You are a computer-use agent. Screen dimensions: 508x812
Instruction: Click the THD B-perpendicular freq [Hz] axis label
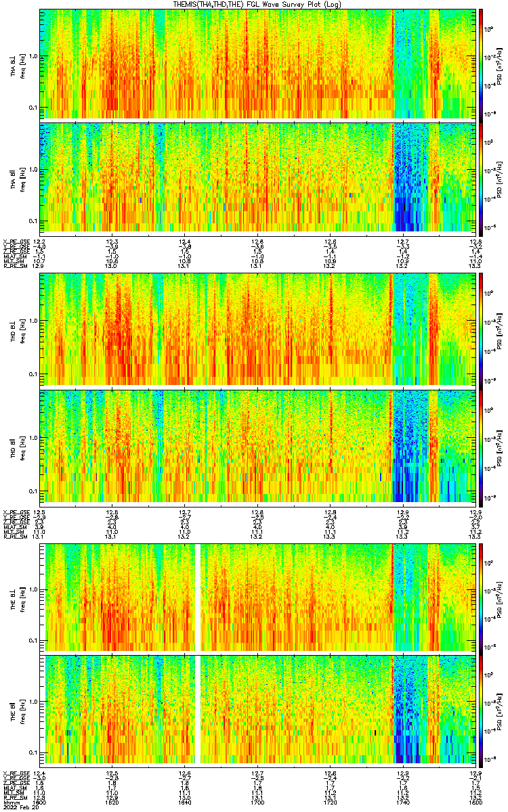coord(22,330)
